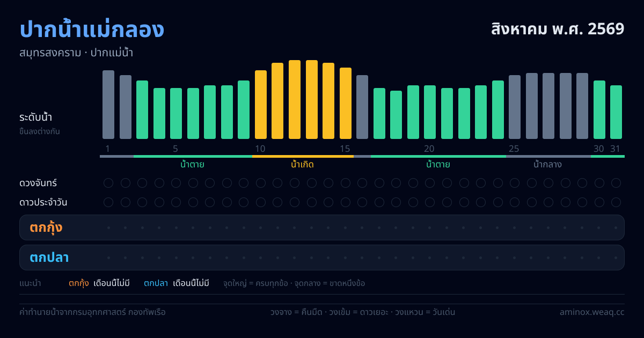
Task: Select เดือนนี้ไม่มี beside the small ตกปลา
Action: (x=191, y=283)
